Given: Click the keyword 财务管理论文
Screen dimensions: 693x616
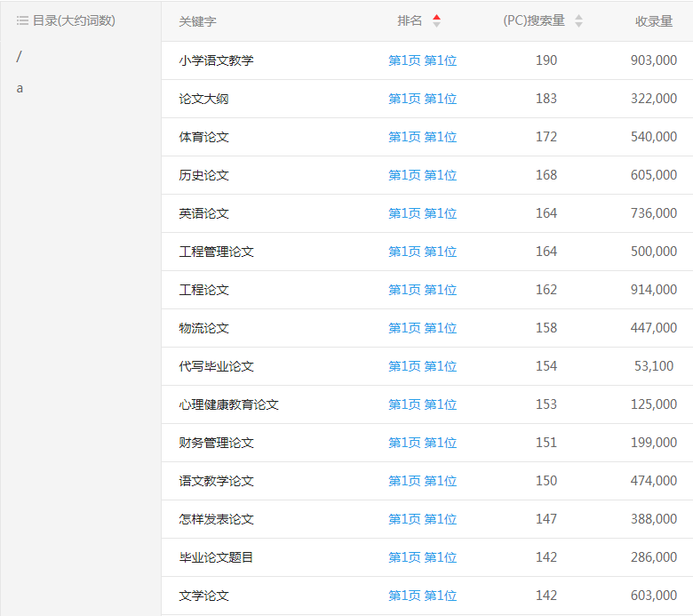Looking at the screenshot, I should click(x=216, y=443).
